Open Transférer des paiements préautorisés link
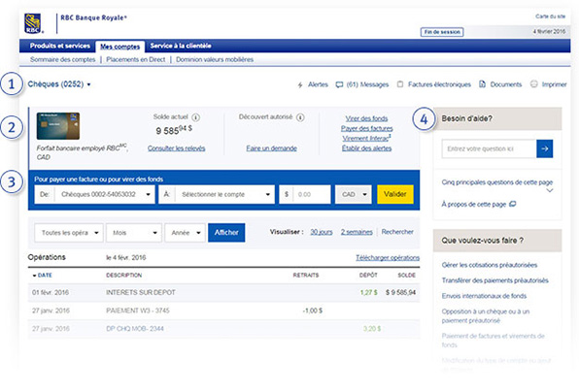 coord(494,280)
